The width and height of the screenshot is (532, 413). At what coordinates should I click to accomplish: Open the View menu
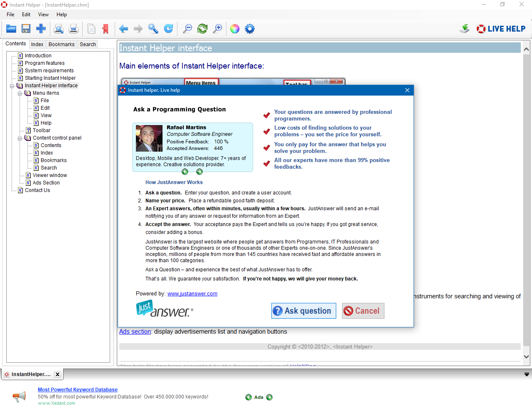coord(43,15)
